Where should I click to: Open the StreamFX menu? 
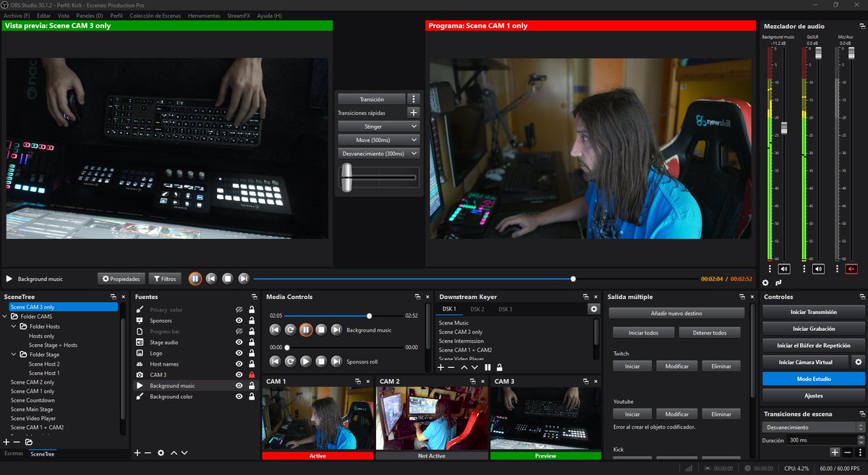point(239,15)
